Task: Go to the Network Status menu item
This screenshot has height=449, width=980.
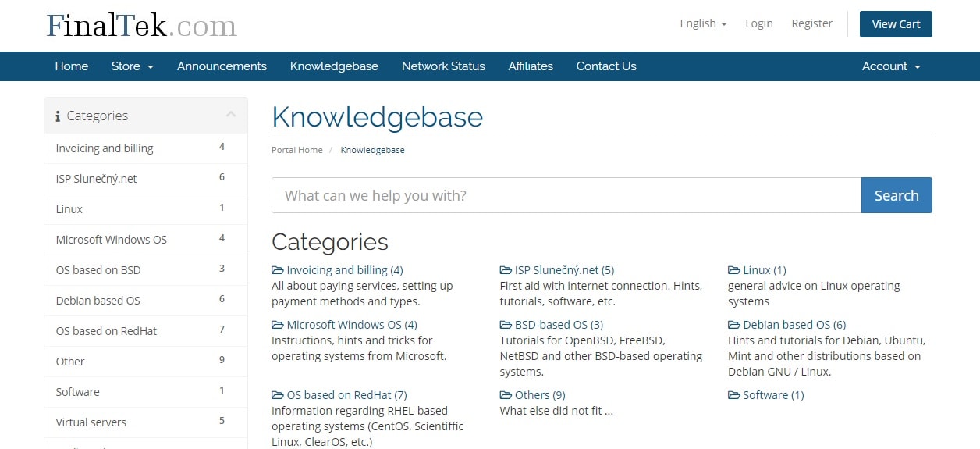Action: [x=443, y=66]
